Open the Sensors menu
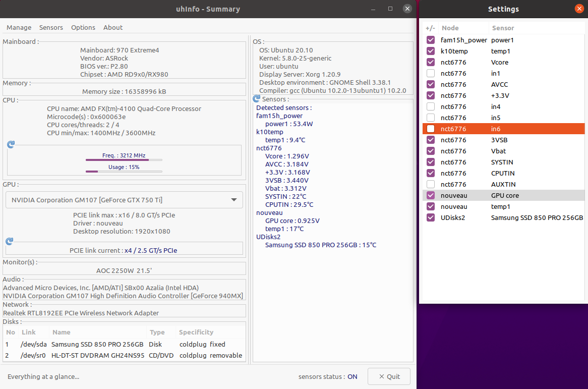The width and height of the screenshot is (588, 389). pyautogui.click(x=51, y=27)
